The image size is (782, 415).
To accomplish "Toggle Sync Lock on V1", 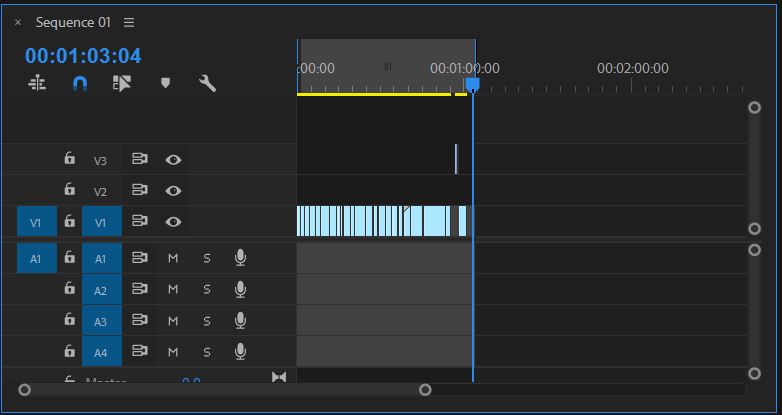I will 140,221.
